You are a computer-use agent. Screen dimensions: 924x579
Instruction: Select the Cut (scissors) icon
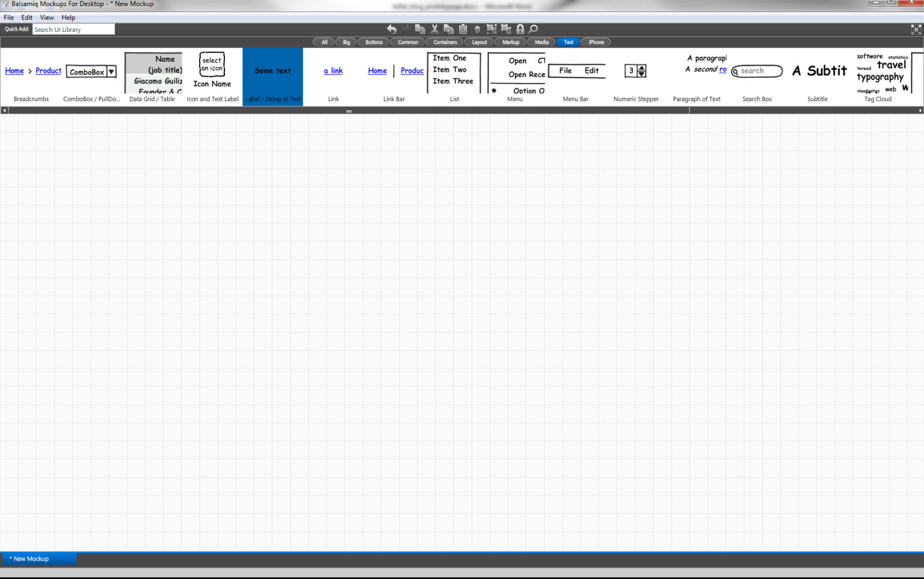(434, 28)
